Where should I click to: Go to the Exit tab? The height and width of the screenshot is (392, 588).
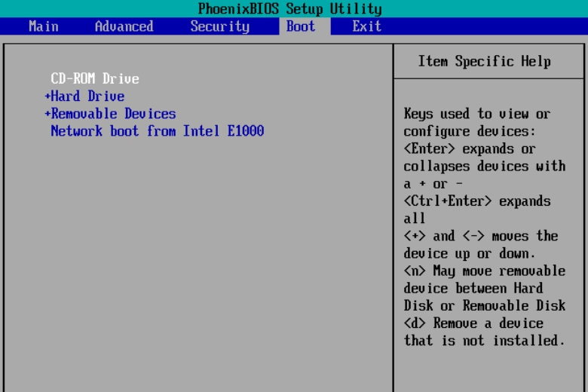click(x=367, y=26)
